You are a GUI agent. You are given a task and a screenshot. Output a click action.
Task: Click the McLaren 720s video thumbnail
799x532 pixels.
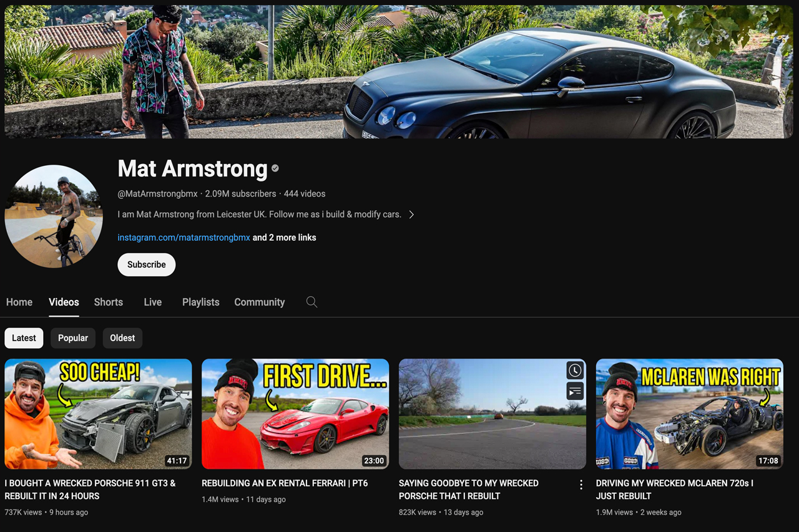coord(689,414)
